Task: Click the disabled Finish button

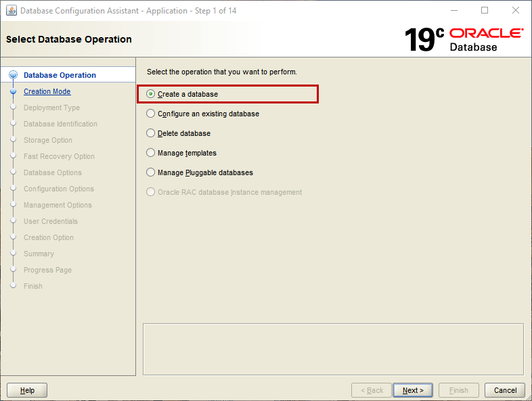Action: pyautogui.click(x=459, y=390)
